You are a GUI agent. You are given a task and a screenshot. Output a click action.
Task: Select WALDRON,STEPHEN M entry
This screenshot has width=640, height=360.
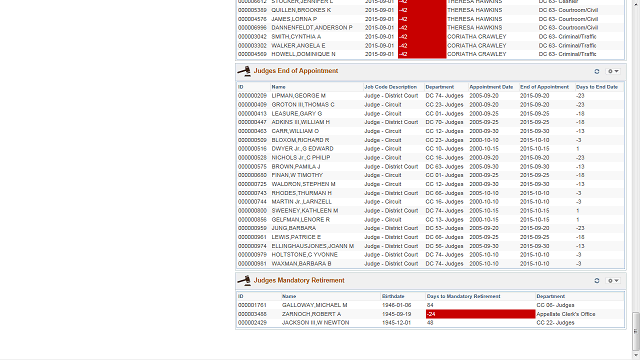tap(430, 184)
